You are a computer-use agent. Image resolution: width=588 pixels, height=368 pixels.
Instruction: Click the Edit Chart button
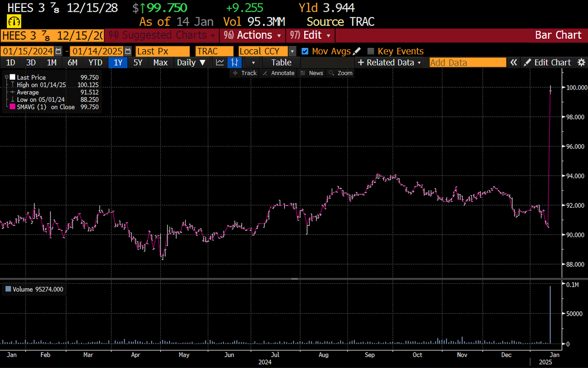(x=547, y=62)
